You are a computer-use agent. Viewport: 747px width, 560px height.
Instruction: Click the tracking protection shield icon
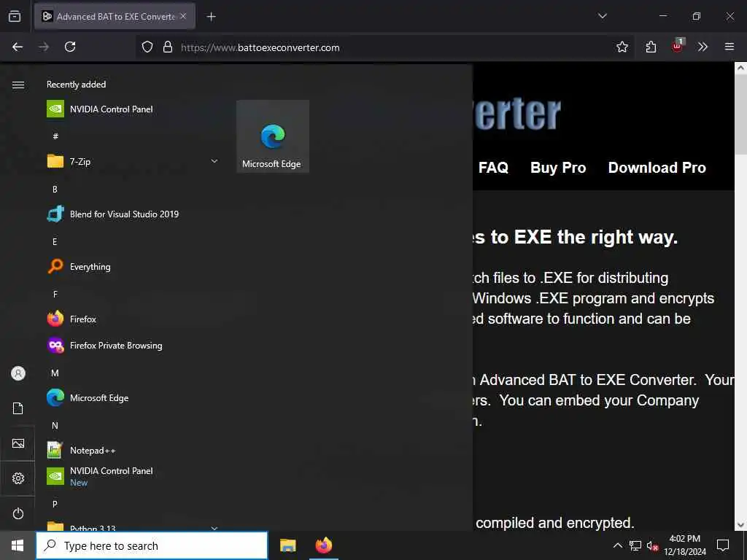click(x=147, y=47)
